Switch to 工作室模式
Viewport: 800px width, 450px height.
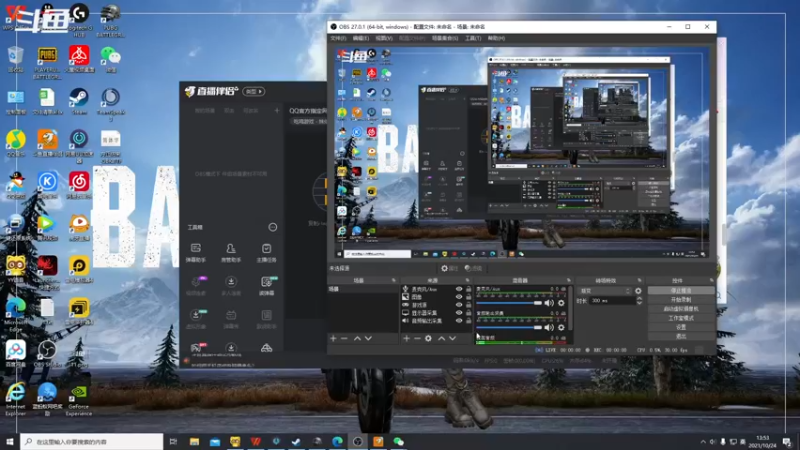681,318
